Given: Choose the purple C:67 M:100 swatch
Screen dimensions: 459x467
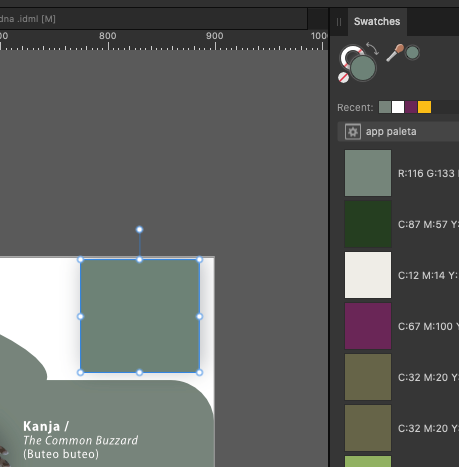Looking at the screenshot, I should (368, 326).
